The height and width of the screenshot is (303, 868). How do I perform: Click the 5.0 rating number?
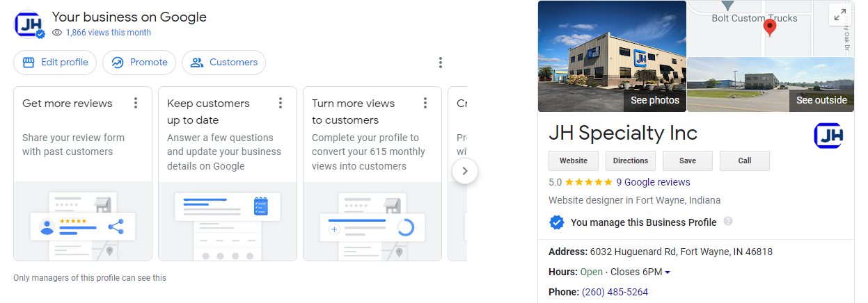point(555,182)
